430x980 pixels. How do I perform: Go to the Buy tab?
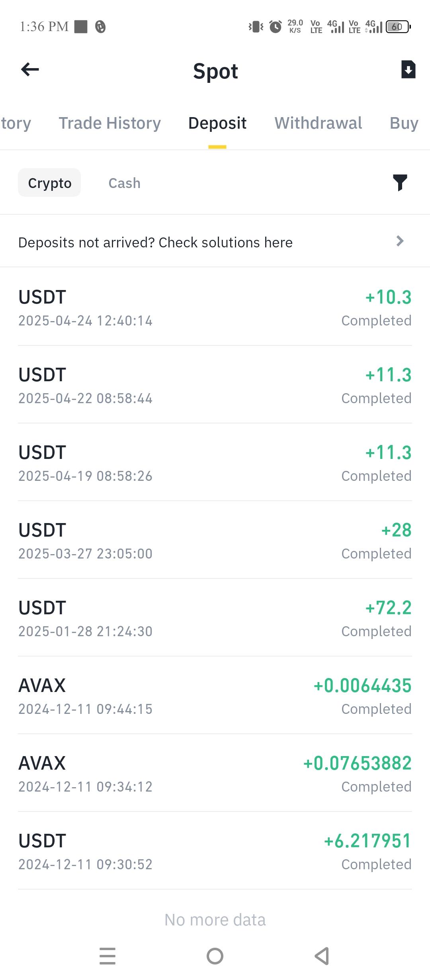[404, 123]
